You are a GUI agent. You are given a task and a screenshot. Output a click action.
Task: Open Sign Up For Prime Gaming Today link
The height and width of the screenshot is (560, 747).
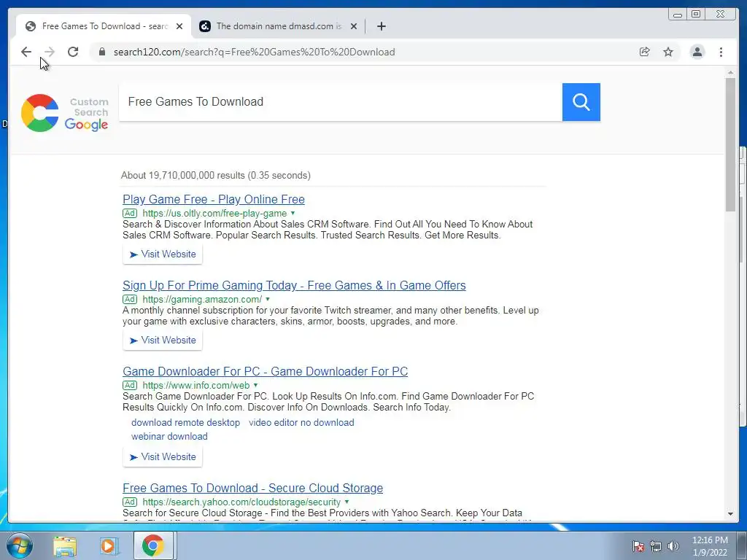[294, 285]
